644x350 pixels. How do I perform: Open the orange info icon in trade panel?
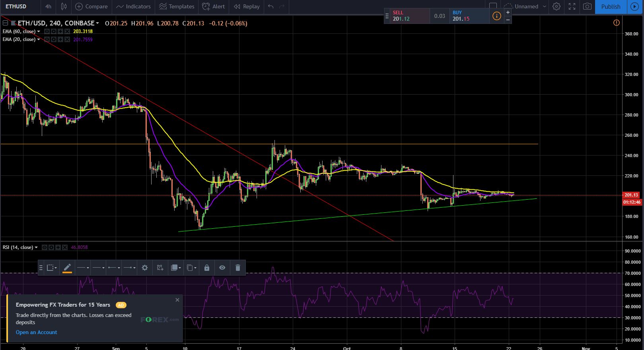click(x=496, y=16)
